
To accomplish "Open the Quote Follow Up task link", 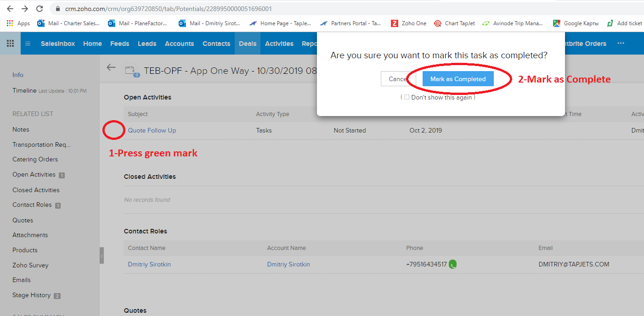I will [x=152, y=130].
